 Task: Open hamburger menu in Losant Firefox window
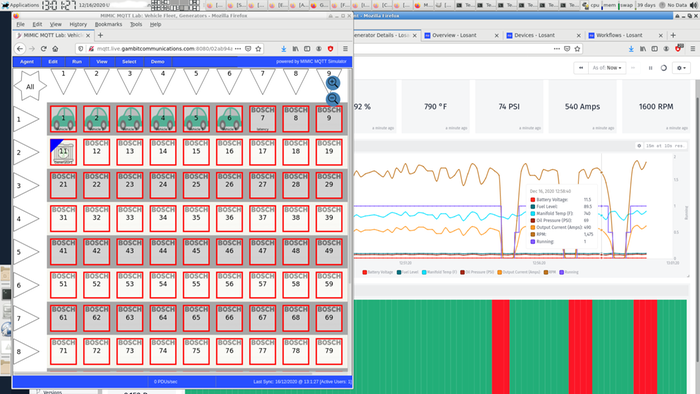[x=692, y=49]
